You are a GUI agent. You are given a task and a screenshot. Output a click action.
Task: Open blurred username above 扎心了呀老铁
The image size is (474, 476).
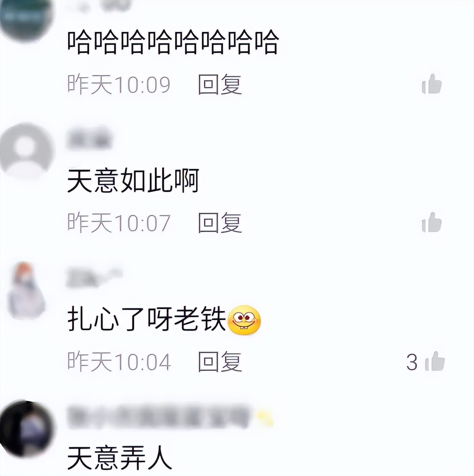pyautogui.click(x=94, y=277)
